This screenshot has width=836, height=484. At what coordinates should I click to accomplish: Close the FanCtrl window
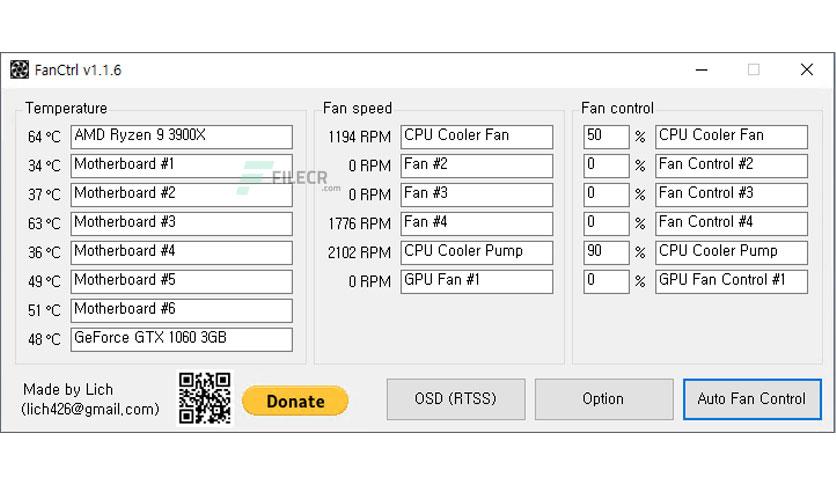tap(807, 70)
